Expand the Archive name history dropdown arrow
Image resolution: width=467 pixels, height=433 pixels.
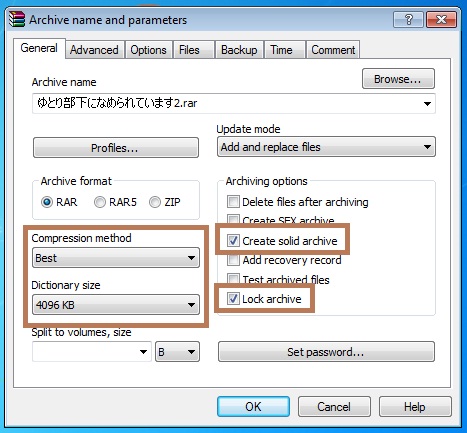click(427, 104)
